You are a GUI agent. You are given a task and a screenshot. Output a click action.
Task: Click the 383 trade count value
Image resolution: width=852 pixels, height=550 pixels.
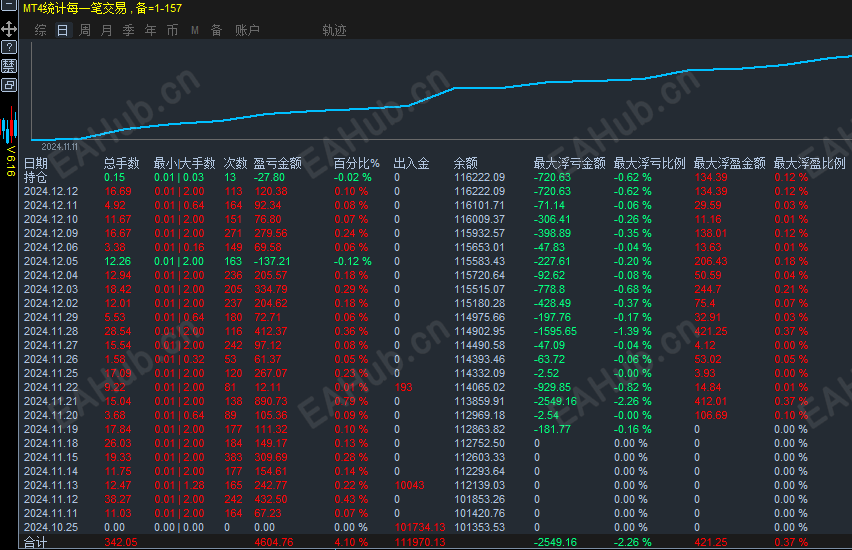[234, 458]
